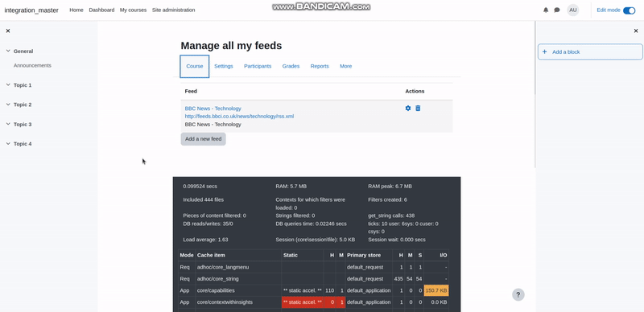Click the orange 150.7 KB I/O cell
This screenshot has width=644, height=312.
pyautogui.click(x=436, y=290)
